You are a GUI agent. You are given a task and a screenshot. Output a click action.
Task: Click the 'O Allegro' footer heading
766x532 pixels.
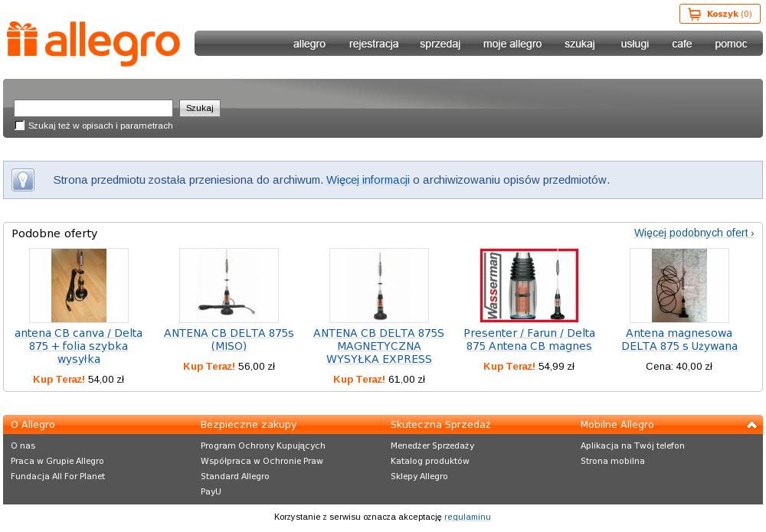point(33,425)
